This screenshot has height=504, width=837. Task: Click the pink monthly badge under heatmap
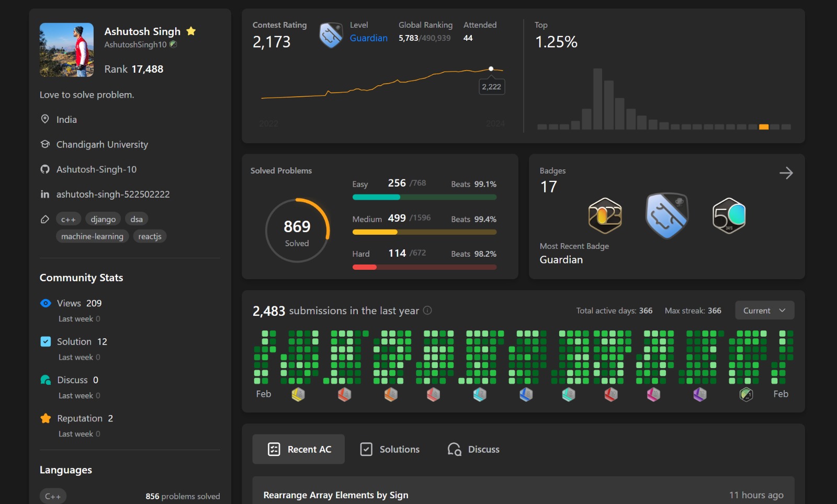coord(653,394)
